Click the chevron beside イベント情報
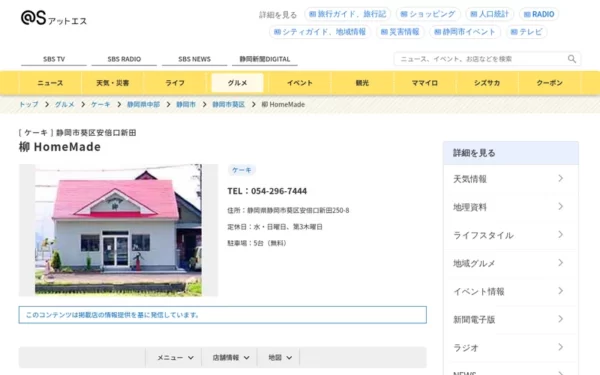 tap(561, 291)
